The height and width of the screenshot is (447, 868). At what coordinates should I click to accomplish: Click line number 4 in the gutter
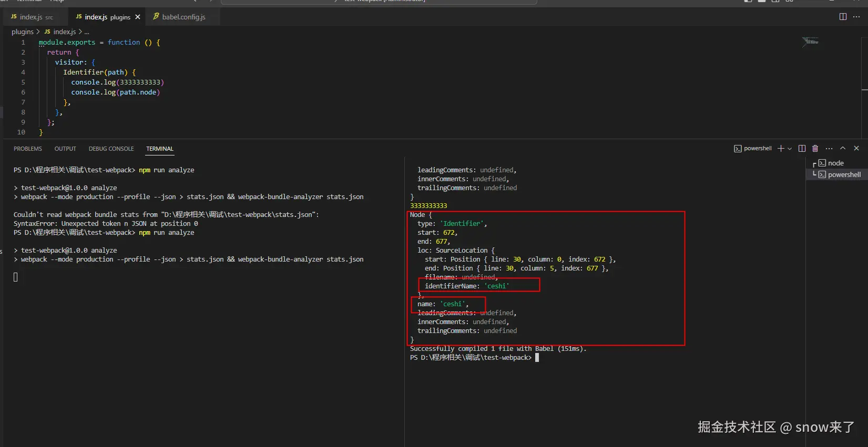23,72
